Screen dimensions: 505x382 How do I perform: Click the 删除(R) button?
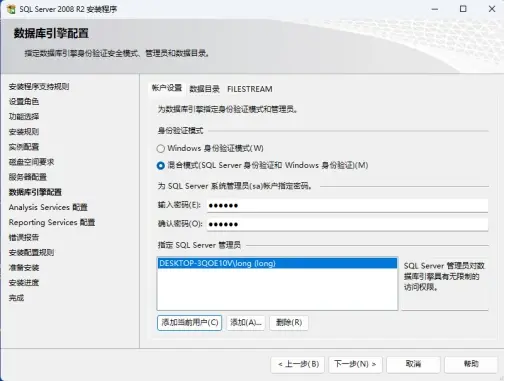(289, 323)
